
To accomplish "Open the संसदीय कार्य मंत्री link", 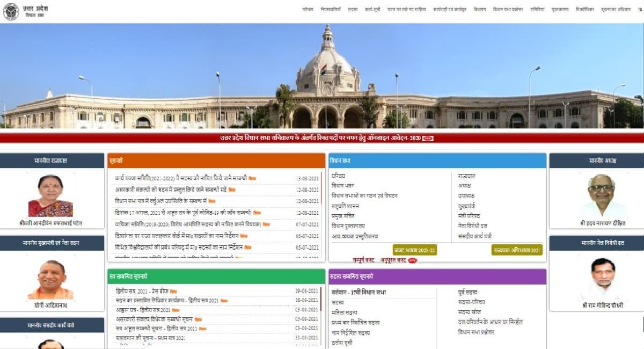I will point(474,236).
